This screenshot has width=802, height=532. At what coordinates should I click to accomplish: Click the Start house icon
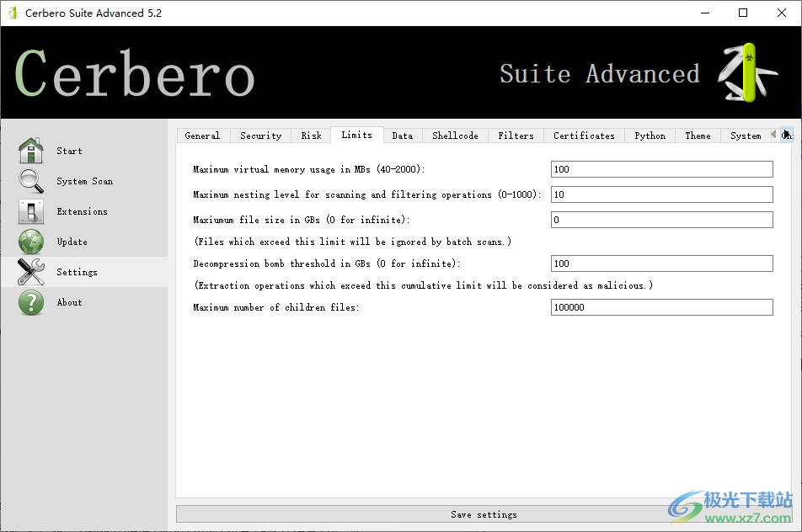pos(31,151)
